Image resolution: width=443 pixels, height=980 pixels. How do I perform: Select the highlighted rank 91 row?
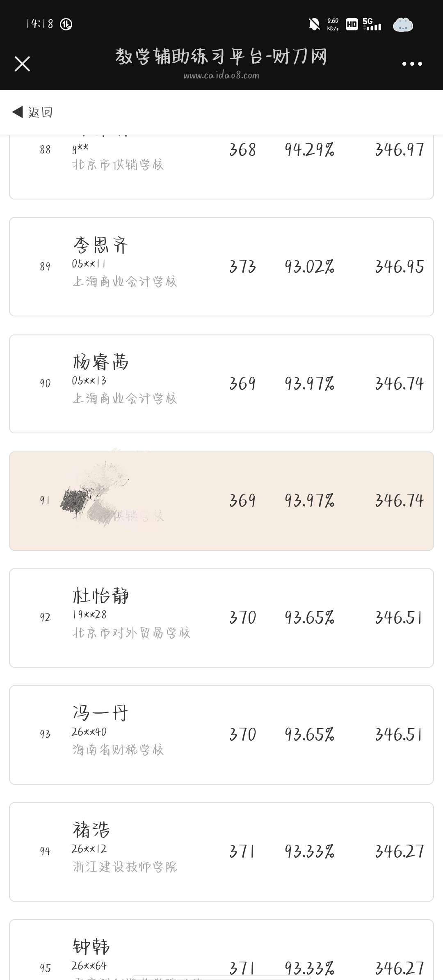click(x=221, y=501)
